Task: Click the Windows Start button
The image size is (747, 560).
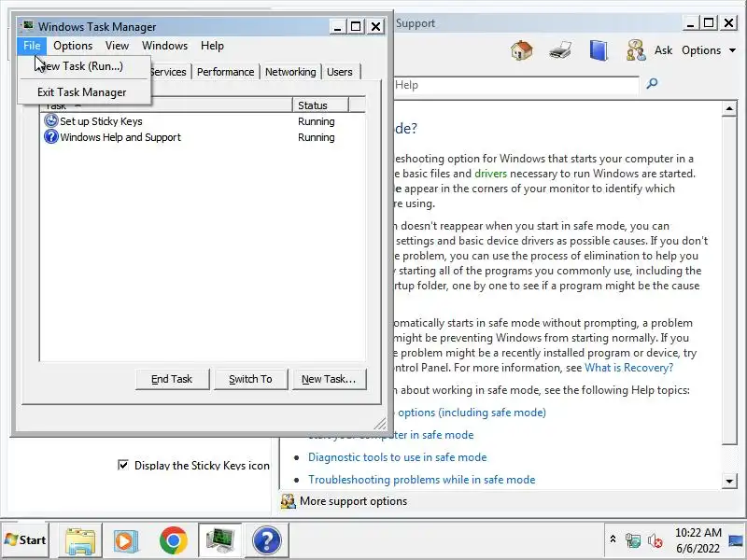Action: (x=25, y=540)
